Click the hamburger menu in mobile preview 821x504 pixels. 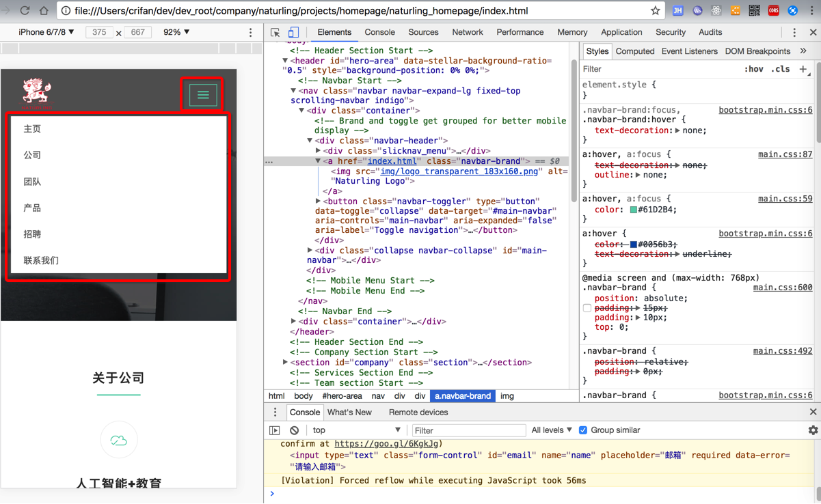click(x=203, y=95)
